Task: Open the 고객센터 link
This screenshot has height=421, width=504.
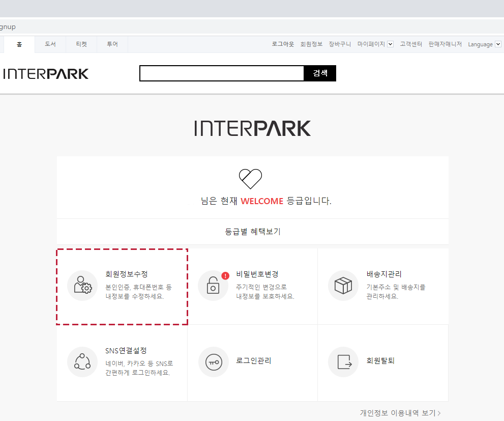Action: point(411,44)
